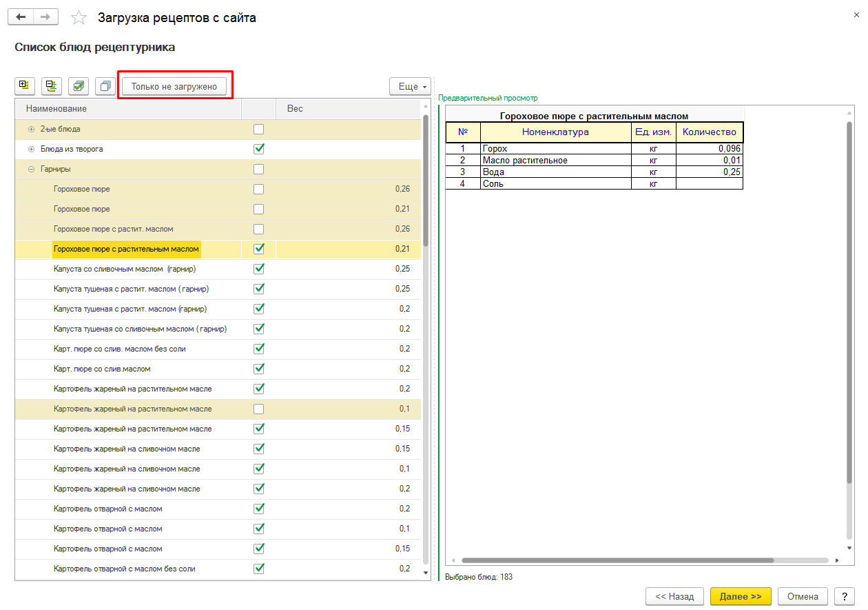Select row 'Картофель жареный на сливочном масле' weight 0,15
Image resolution: width=868 pixels, height=610 pixels.
pyautogui.click(x=218, y=449)
